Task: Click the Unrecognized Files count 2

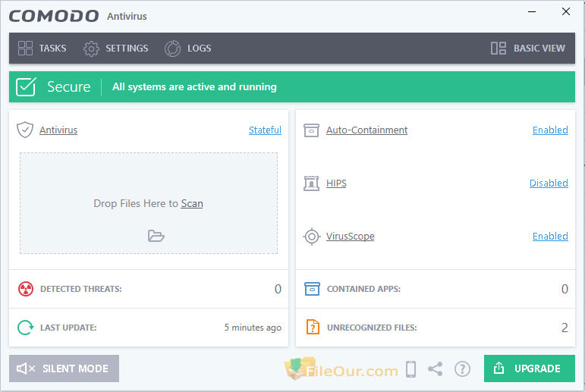Action: point(565,328)
